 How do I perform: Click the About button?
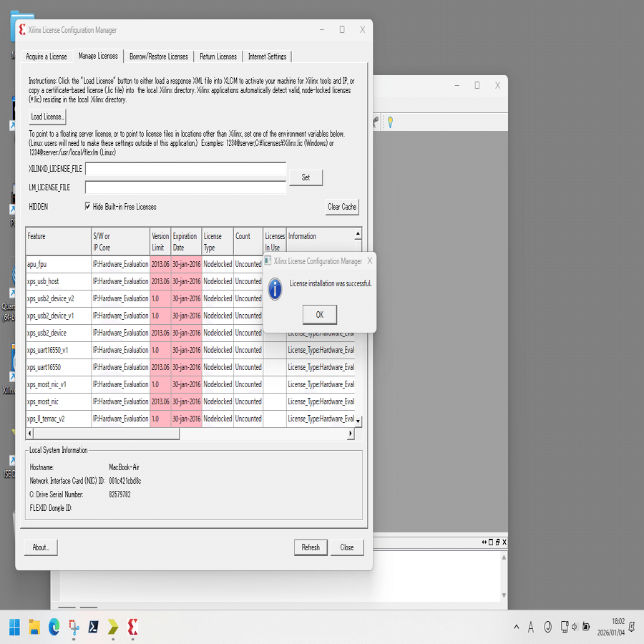(41, 547)
